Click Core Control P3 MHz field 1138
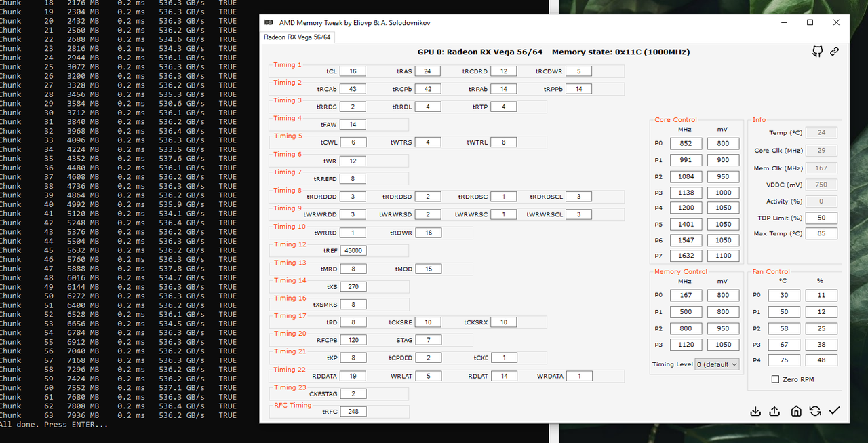 pos(686,191)
